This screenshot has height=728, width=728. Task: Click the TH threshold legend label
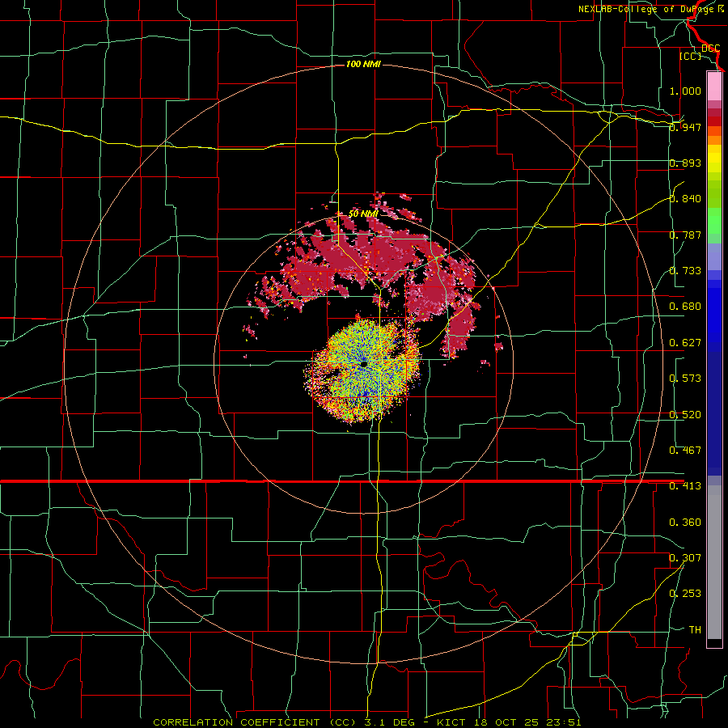pyautogui.click(x=695, y=630)
